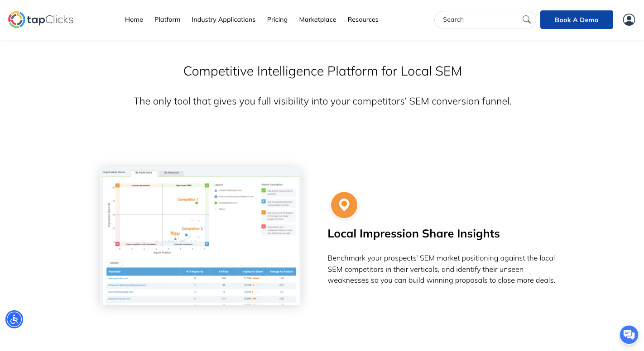Click the Local Impression Share Insights heading
644x351 pixels.
(x=413, y=234)
